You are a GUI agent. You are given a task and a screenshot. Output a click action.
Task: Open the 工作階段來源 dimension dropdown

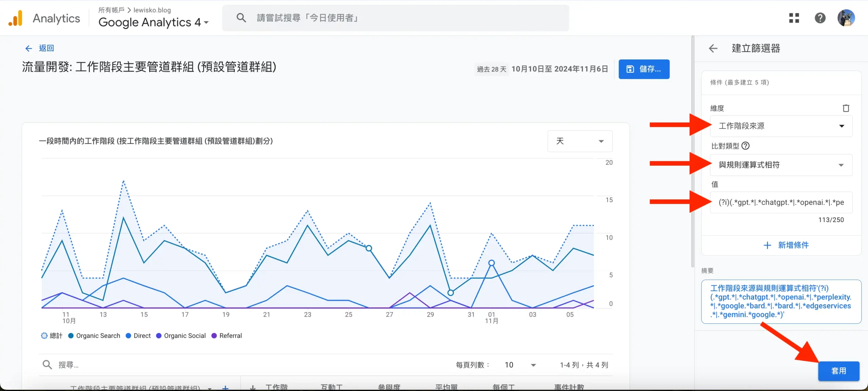(x=781, y=126)
